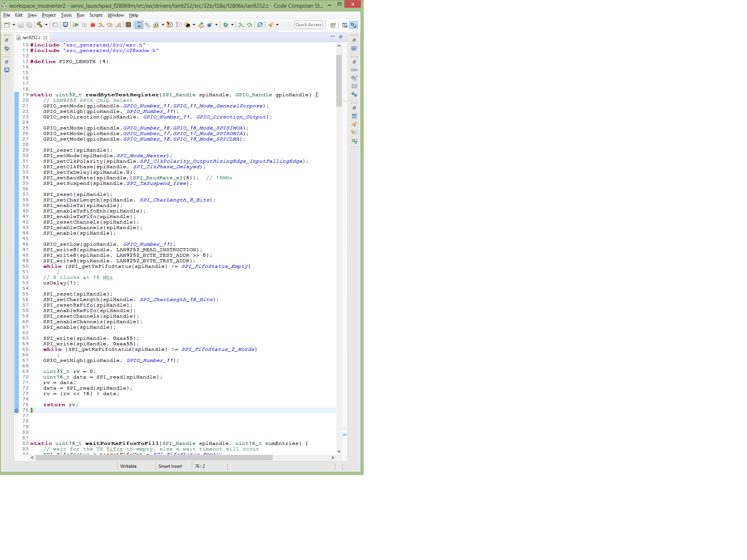Select the highlighted CCS Debug perspective button
The height and width of the screenshot is (560, 747).
tap(354, 25)
